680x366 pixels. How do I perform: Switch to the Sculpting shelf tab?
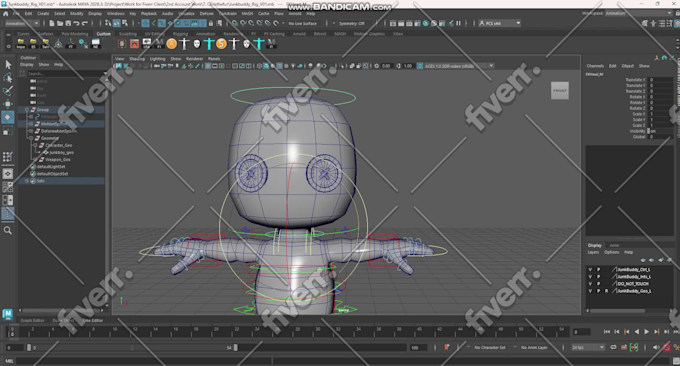[128, 34]
